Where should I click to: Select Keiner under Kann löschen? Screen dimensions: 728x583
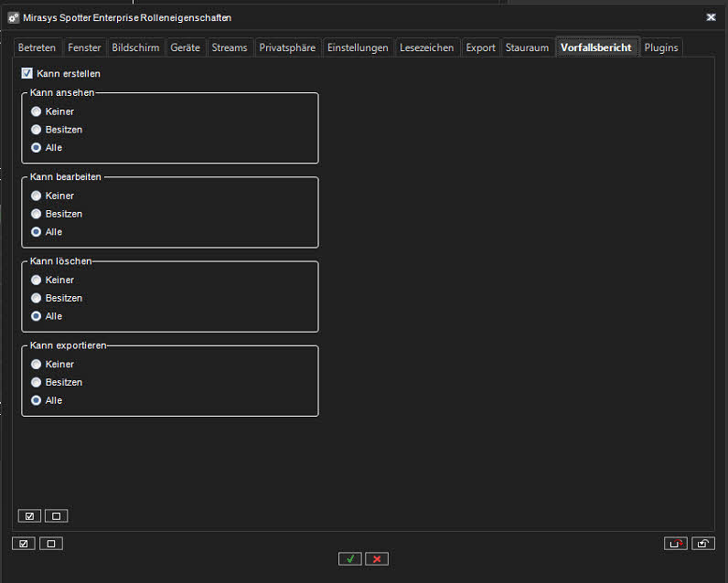(36, 280)
